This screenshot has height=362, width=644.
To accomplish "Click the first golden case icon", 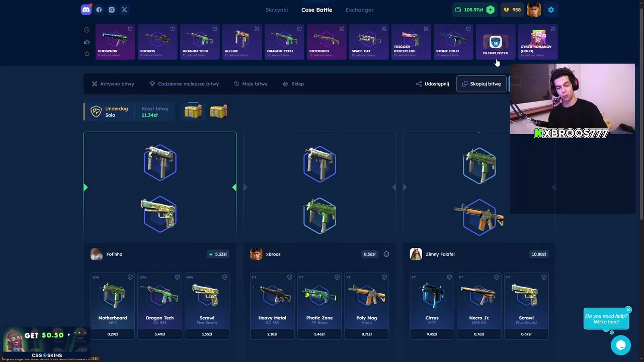I will [193, 111].
